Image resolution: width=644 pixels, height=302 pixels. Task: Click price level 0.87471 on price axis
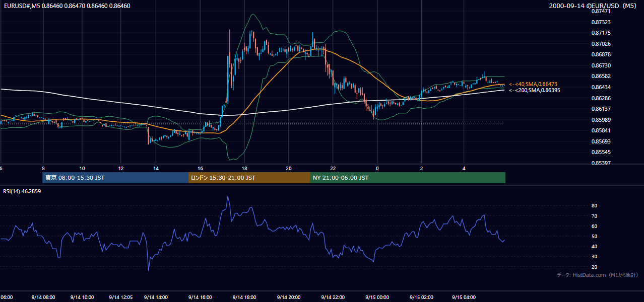[601, 11]
